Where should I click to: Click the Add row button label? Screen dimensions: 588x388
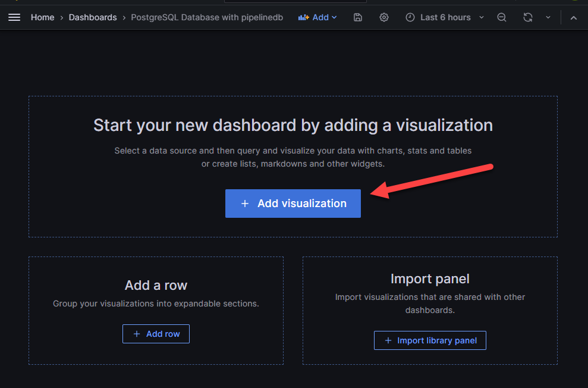point(163,334)
